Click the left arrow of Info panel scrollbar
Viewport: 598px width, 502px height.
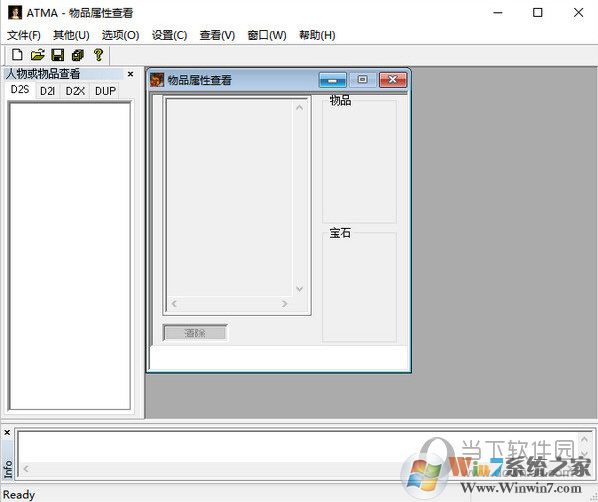click(26, 468)
